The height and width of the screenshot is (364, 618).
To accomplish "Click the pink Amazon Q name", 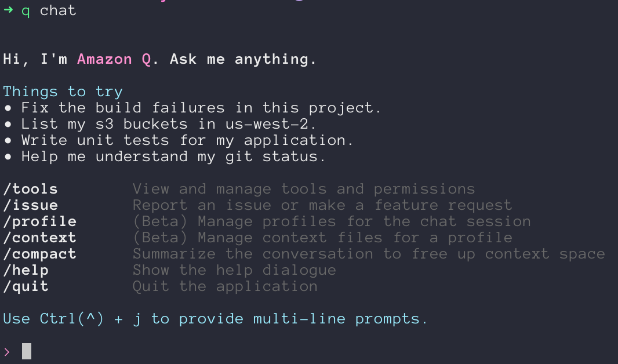I will [x=114, y=59].
